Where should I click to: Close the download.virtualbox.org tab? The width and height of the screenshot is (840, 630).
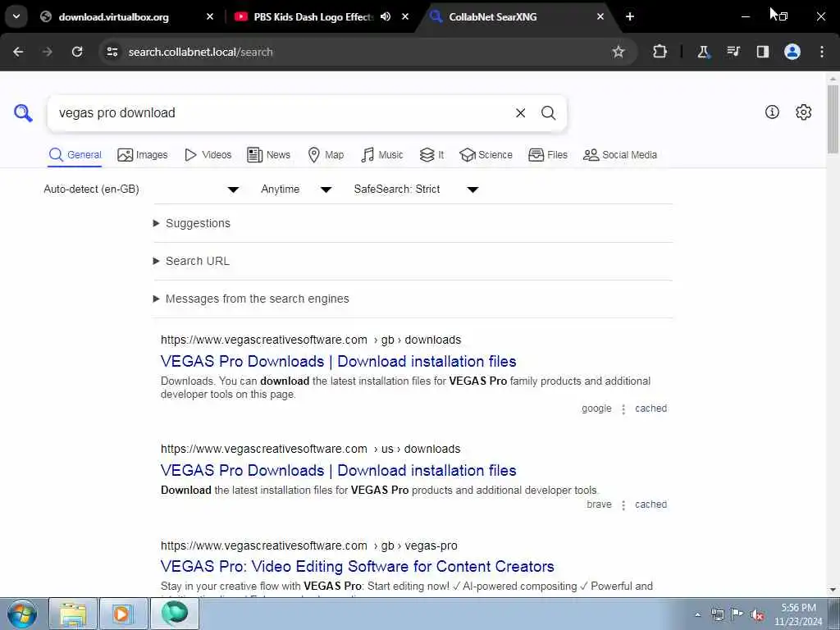pos(210,16)
